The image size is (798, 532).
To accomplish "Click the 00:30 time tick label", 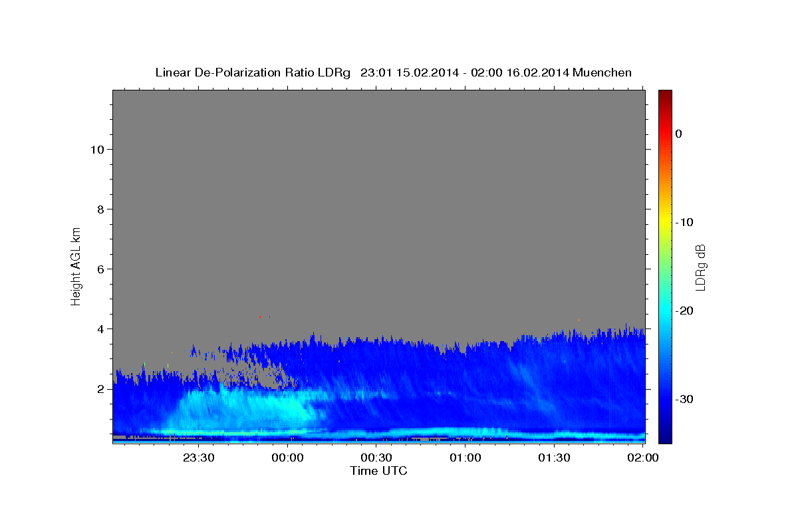I will [x=377, y=458].
